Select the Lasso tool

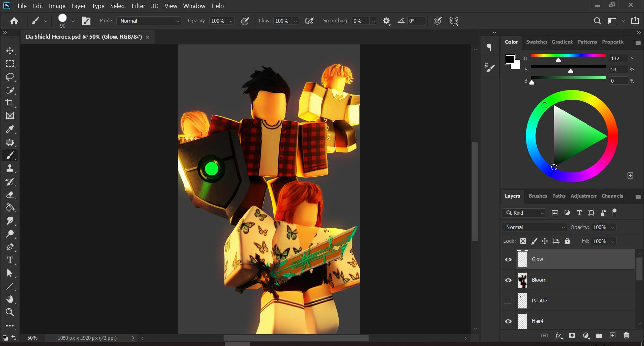click(x=10, y=77)
